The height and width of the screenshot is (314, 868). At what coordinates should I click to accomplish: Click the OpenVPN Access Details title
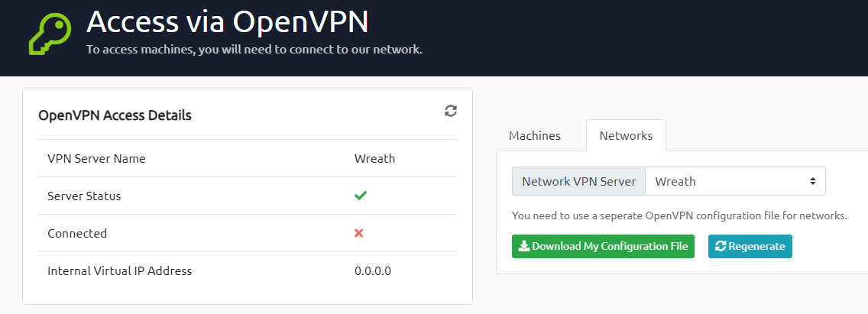tap(115, 115)
